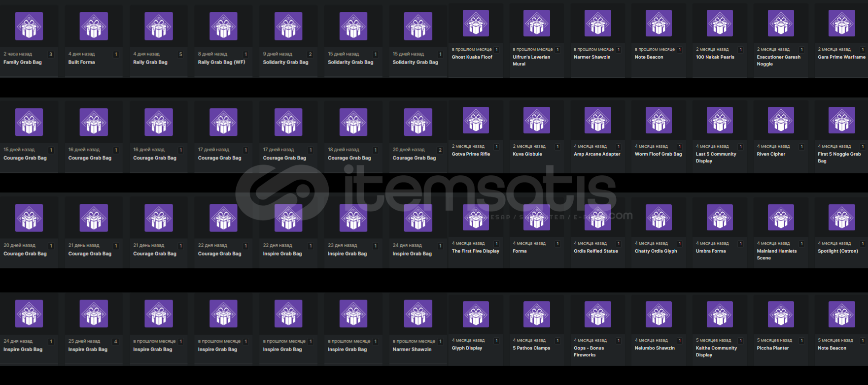Click Solidarity Grab Bag label dated 9 дней назад
The height and width of the screenshot is (385, 868).
pos(285,63)
